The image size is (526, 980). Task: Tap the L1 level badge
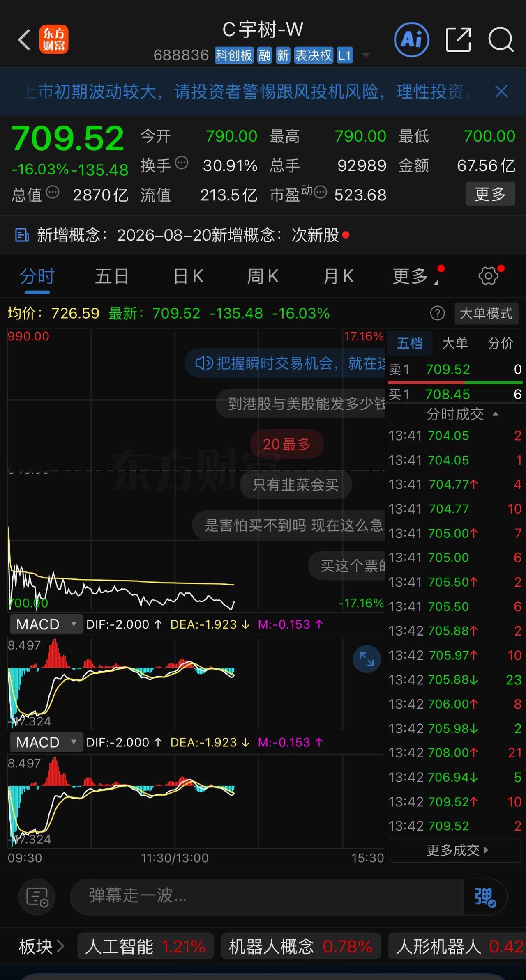tap(345, 55)
